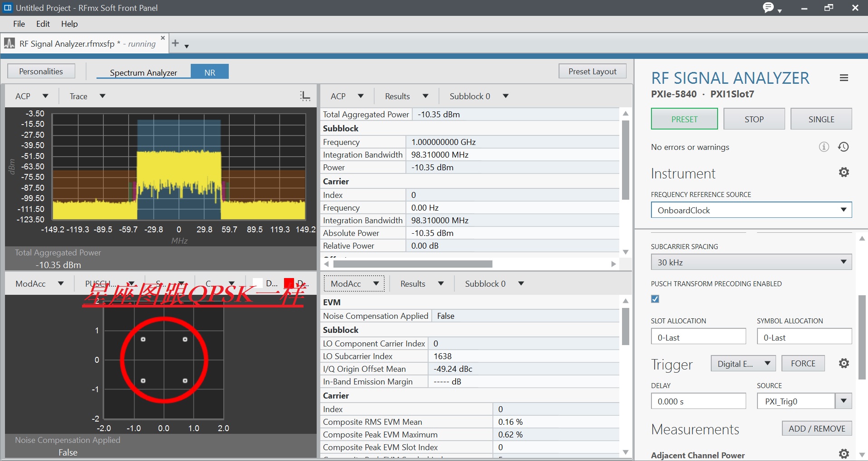
Task: Click ACP results scroll left arrow
Action: click(327, 264)
